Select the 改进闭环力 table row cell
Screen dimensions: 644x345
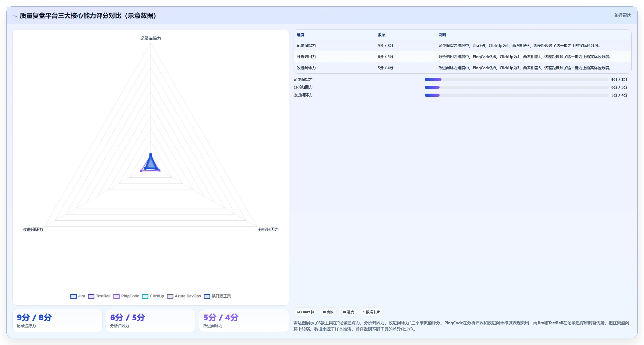pyautogui.click(x=306, y=68)
